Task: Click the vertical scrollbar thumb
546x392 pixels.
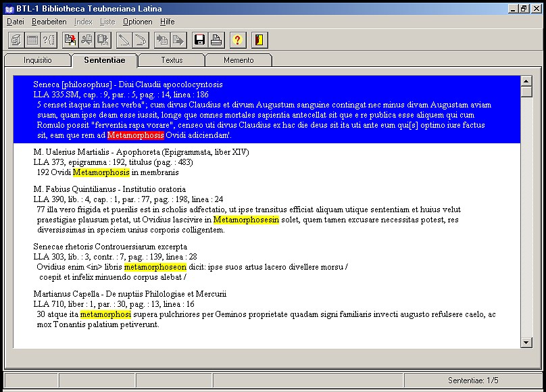Action: 526,92
